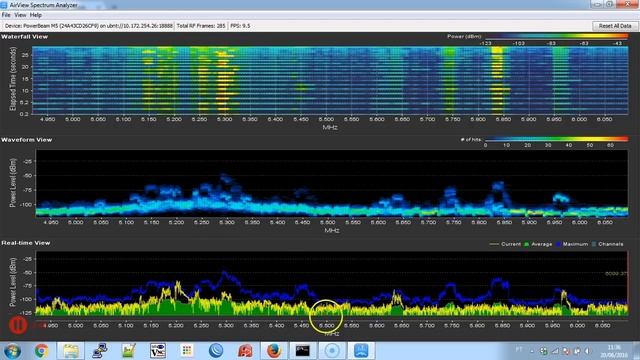Click the '# of hits' color scale bar
This screenshot has height=360, width=640.
557,139
